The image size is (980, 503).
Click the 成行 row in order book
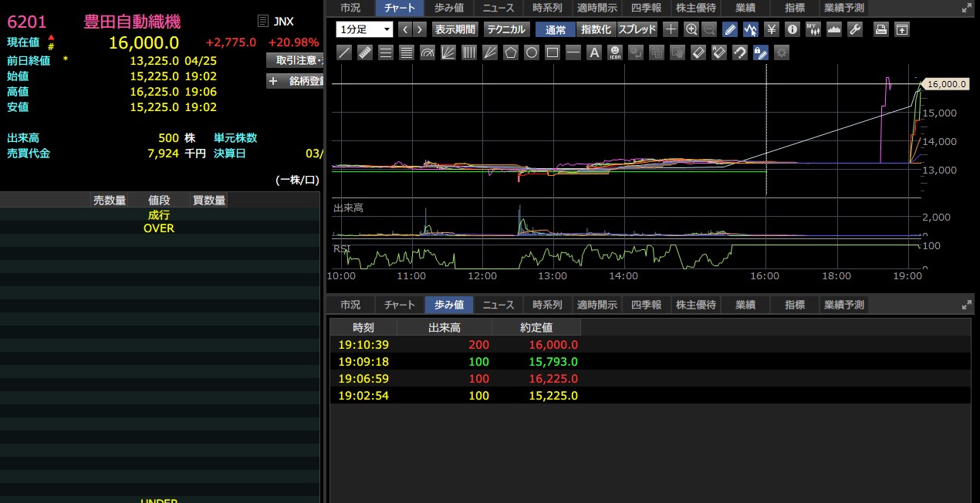point(160,215)
